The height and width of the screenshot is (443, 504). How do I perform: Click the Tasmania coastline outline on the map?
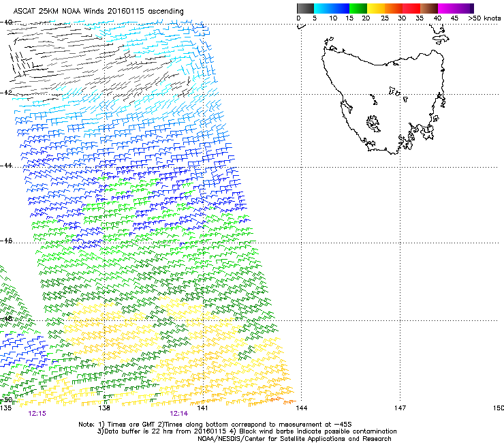tap(383, 102)
